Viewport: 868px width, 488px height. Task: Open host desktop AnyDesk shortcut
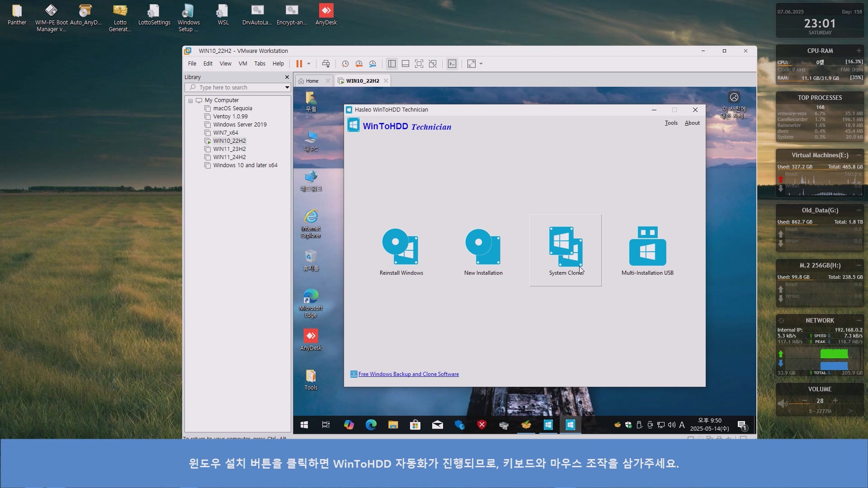(326, 14)
